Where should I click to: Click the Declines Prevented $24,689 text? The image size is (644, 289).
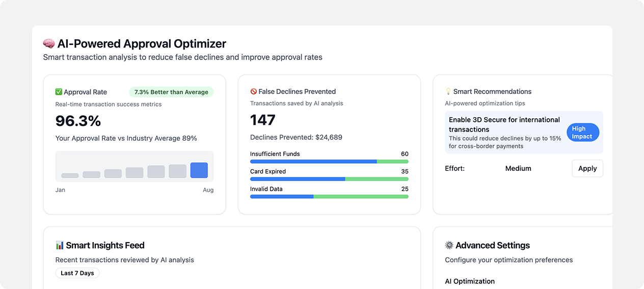296,137
